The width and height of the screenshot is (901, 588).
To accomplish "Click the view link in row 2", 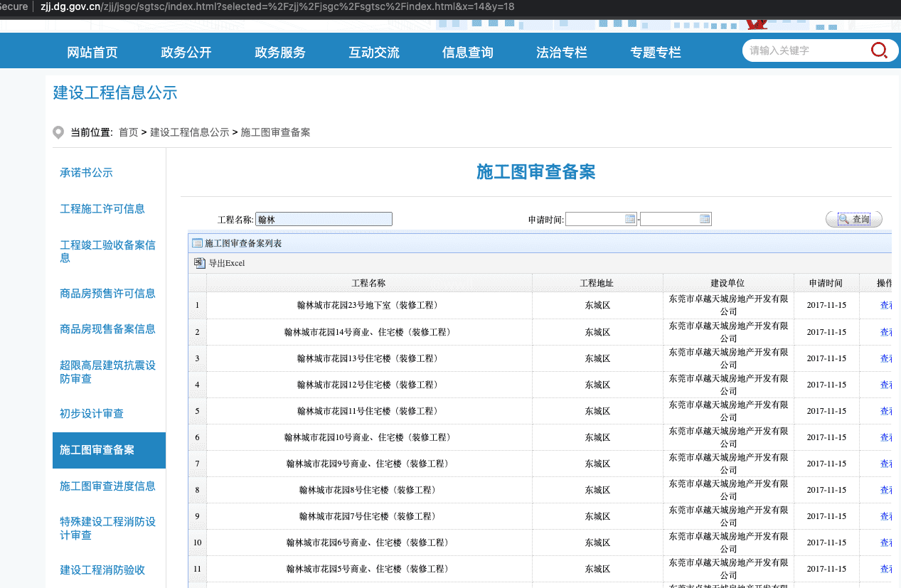I will 887,332.
